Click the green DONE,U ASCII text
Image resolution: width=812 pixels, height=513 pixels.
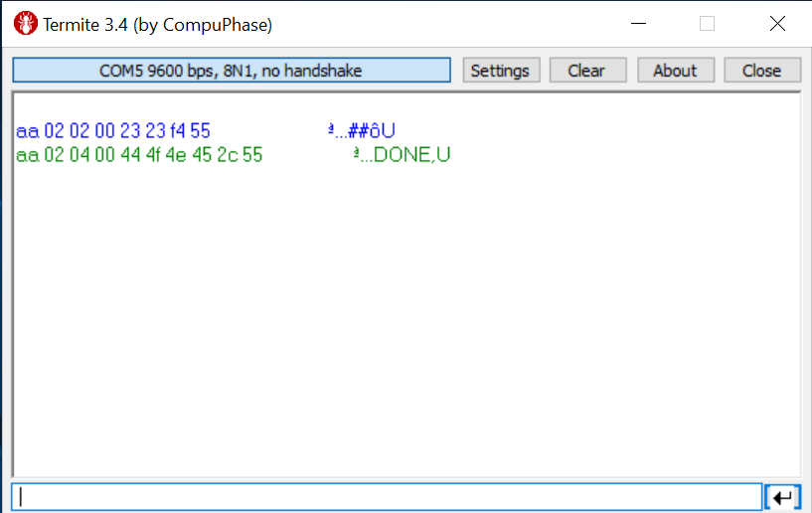402,155
